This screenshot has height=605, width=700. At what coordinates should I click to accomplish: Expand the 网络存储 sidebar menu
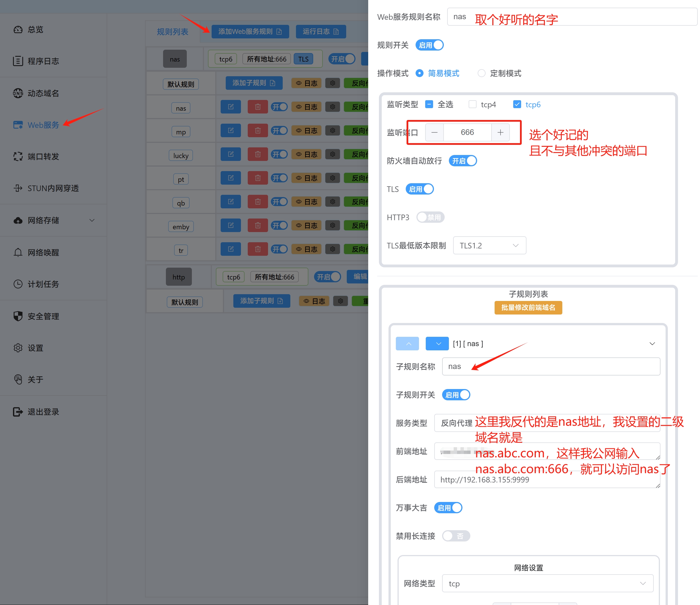(92, 220)
